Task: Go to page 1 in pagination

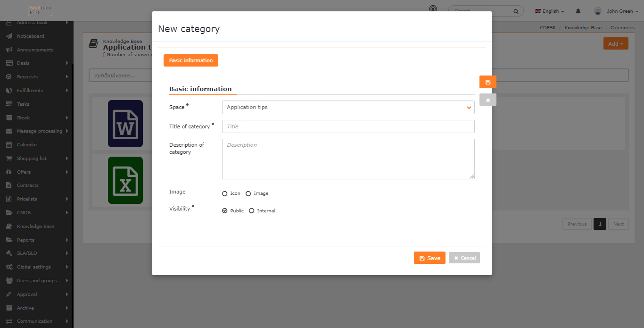Action: pyautogui.click(x=600, y=224)
